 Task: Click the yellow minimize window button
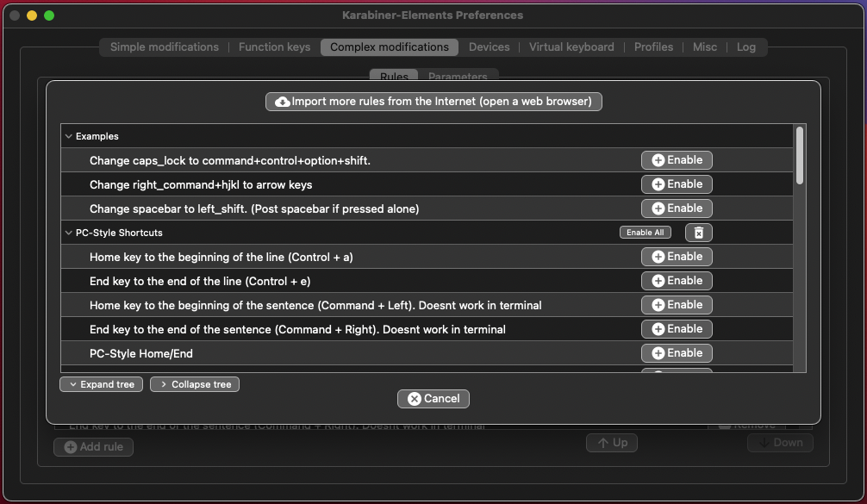pos(32,16)
